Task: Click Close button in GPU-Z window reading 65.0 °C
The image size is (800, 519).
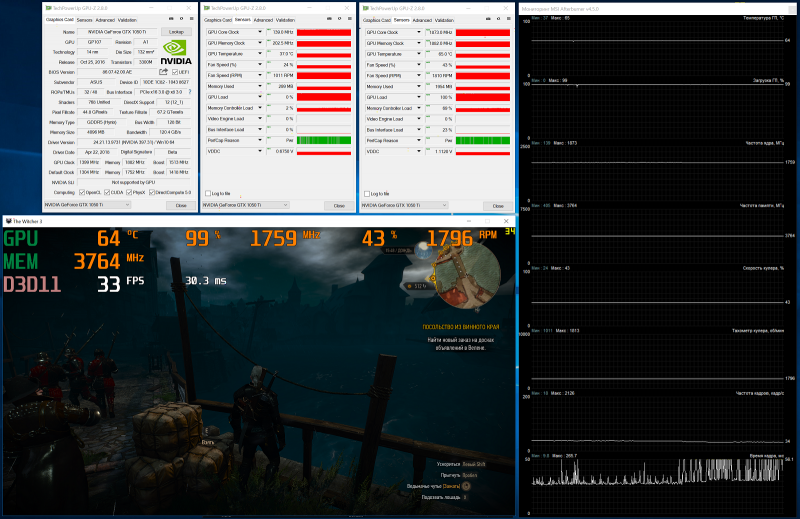Action: (x=498, y=206)
